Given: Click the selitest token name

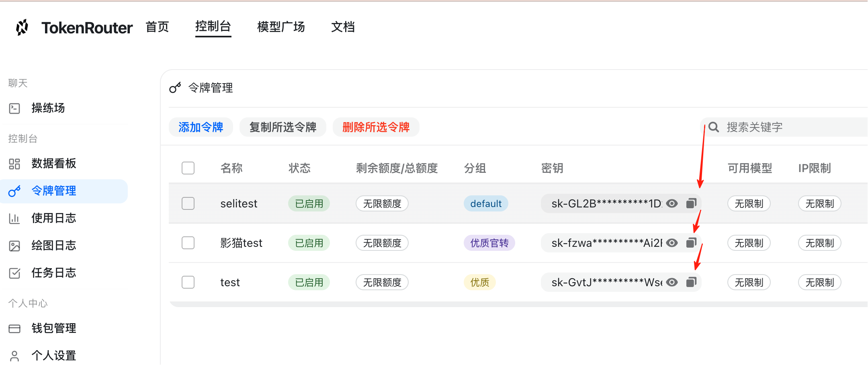Looking at the screenshot, I should [239, 203].
